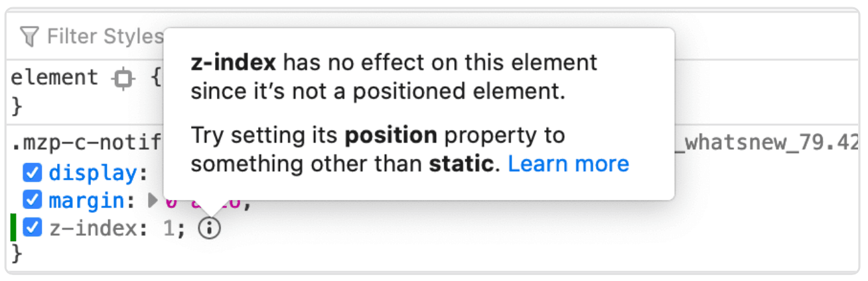
Task: Uncheck the display property checkbox
Action: point(33,174)
